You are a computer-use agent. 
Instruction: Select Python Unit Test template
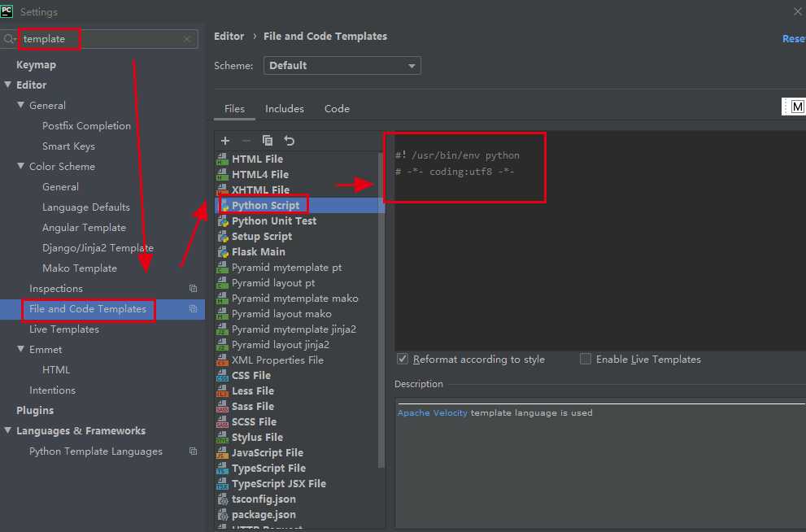[x=273, y=221]
